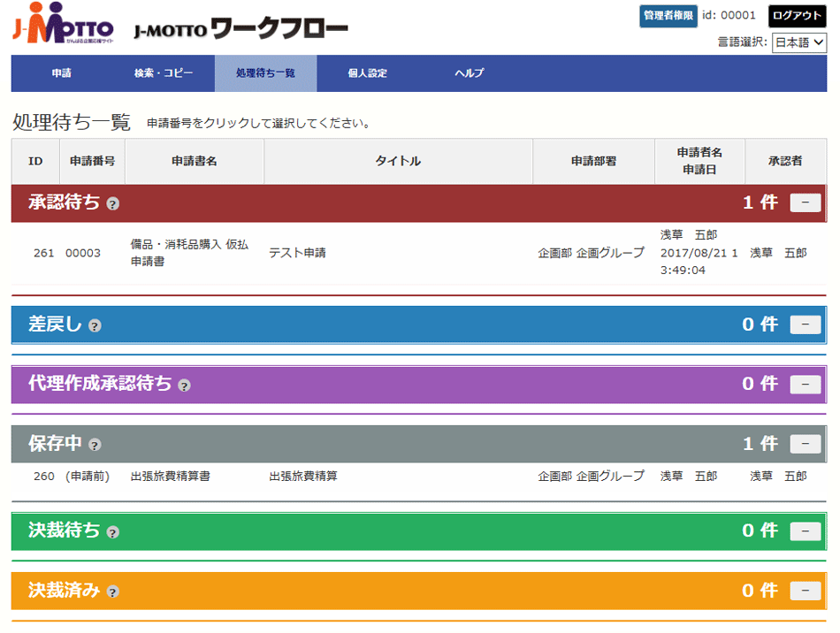The image size is (840, 633).
Task: Open the 申請 menu tab
Action: pyautogui.click(x=63, y=73)
